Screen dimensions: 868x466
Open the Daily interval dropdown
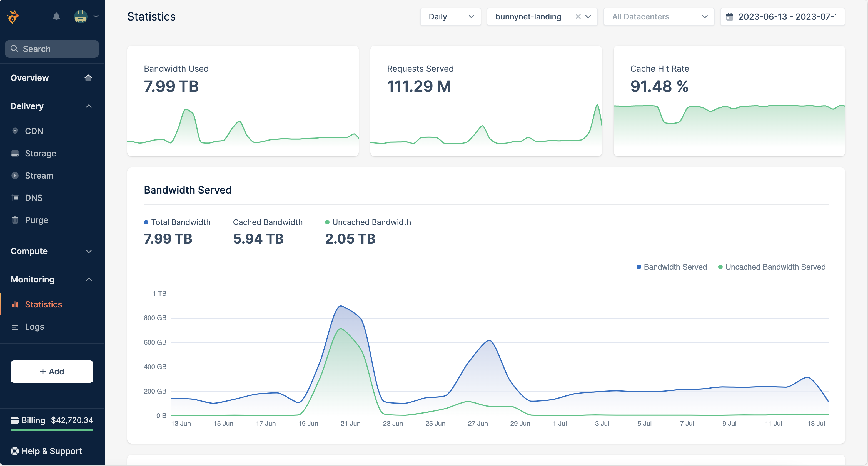point(450,16)
